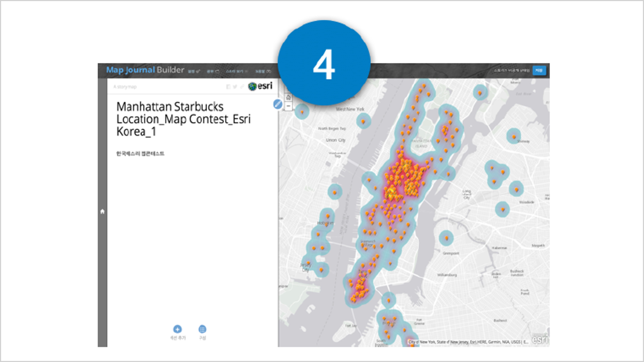Click the Organize (구성) list icon
644x362 pixels.
(202, 329)
